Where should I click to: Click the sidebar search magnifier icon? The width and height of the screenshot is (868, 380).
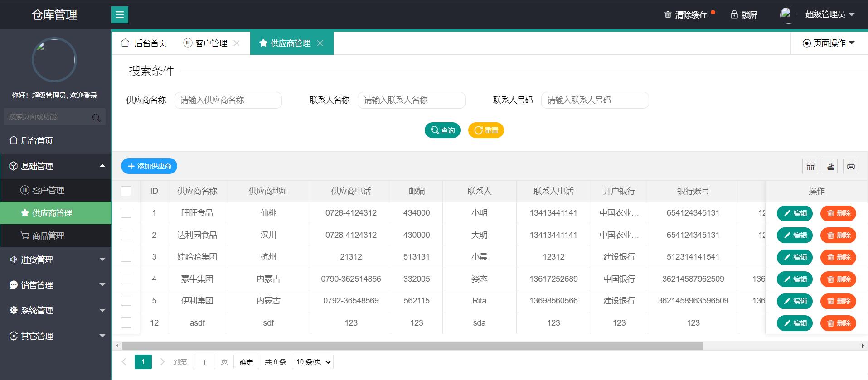pos(96,118)
